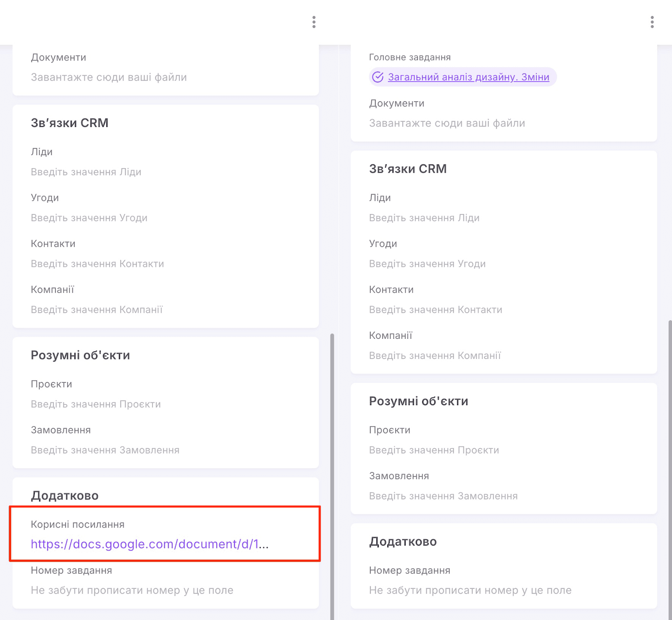Click the right panel Контакти value field
Viewport: 672px width, 620px height.
(x=436, y=310)
